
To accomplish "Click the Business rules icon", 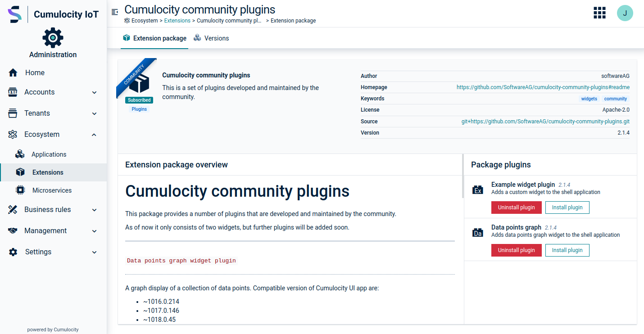I will click(13, 209).
